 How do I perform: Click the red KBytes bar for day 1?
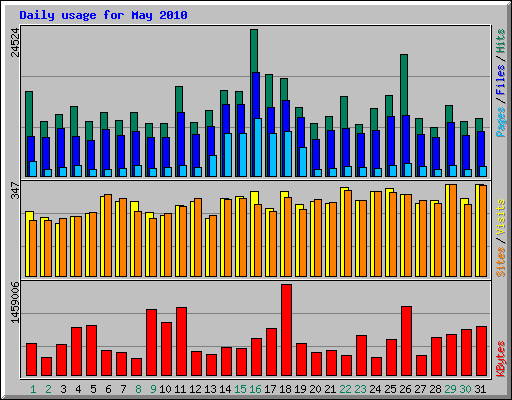(x=31, y=360)
